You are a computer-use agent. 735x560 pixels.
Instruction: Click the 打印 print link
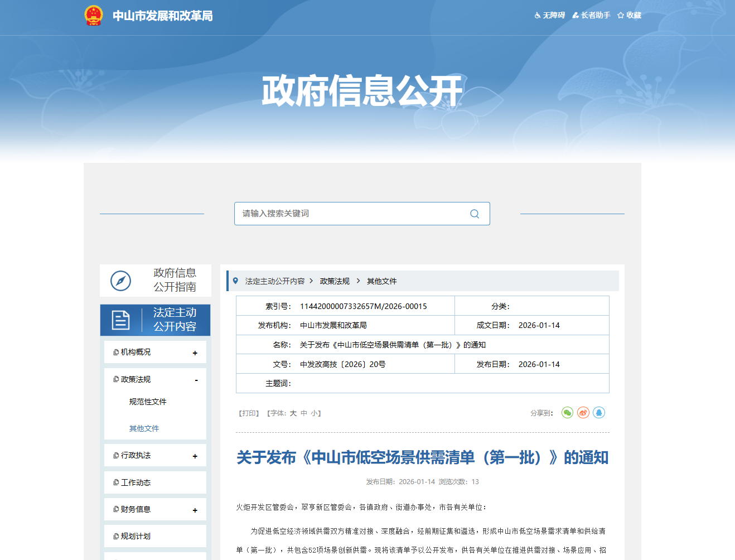[x=249, y=413]
